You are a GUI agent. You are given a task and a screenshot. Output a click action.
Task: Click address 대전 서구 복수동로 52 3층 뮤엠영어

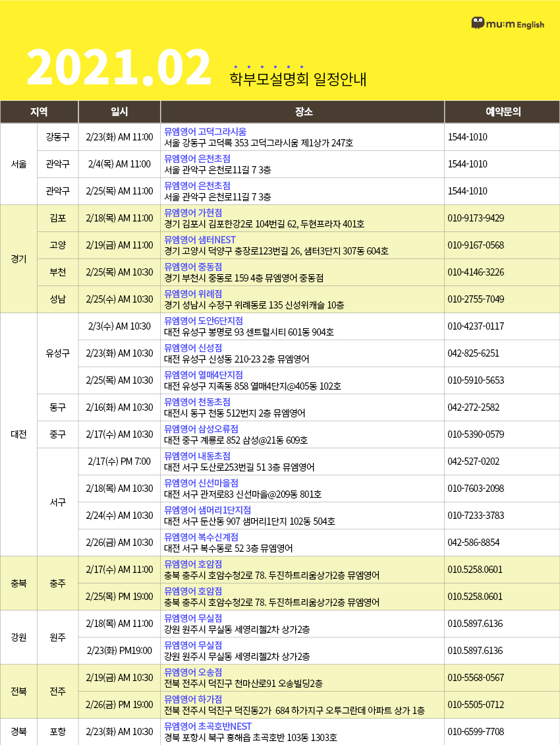pos(228,549)
